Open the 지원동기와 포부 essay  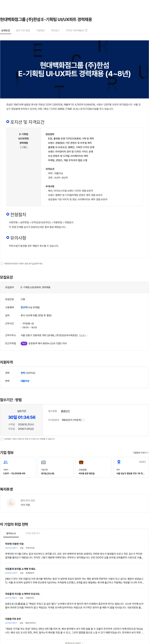[13, 619]
